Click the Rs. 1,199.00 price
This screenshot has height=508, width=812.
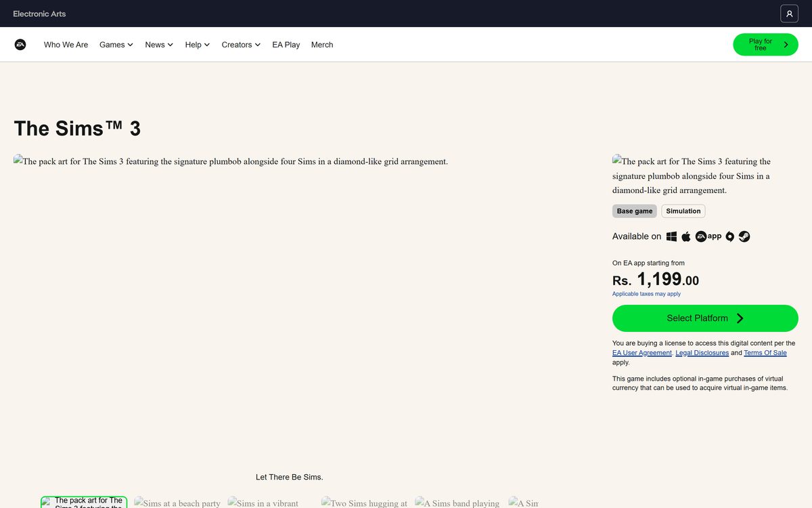(x=656, y=279)
